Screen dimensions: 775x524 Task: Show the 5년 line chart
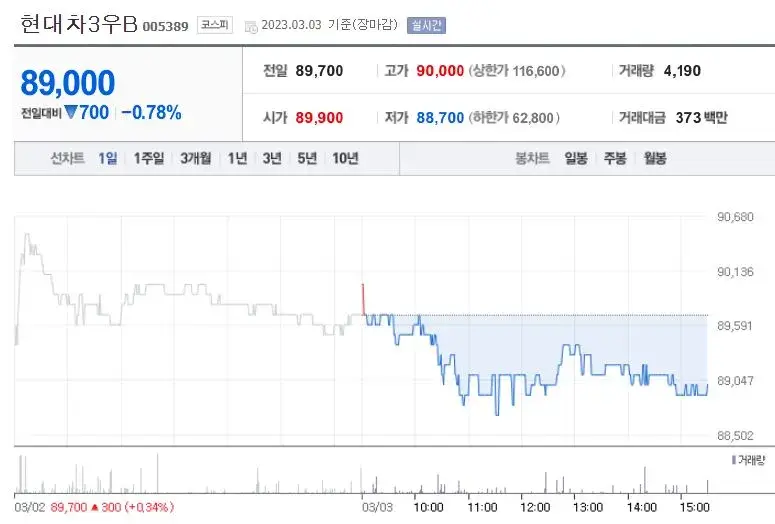[307, 158]
